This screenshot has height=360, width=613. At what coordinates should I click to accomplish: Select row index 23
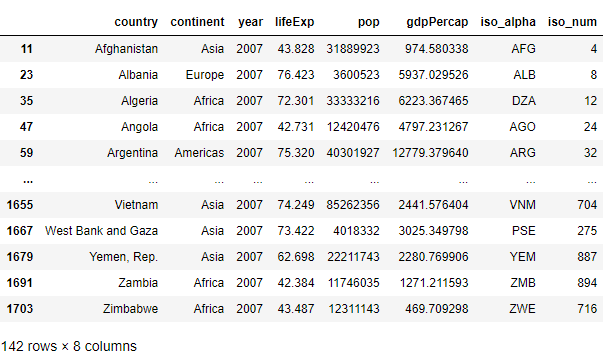26,75
